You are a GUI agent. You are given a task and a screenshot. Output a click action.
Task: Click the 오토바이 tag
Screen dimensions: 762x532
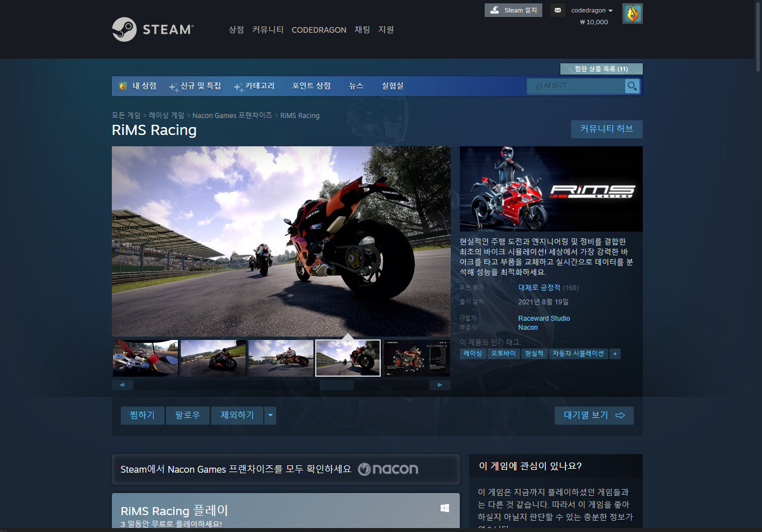click(503, 354)
